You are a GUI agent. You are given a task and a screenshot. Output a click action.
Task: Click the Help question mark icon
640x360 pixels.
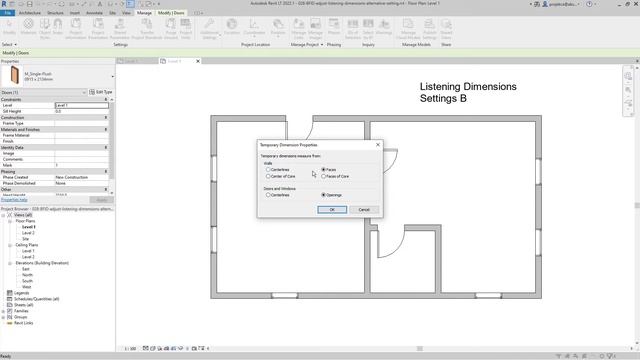(589, 4)
